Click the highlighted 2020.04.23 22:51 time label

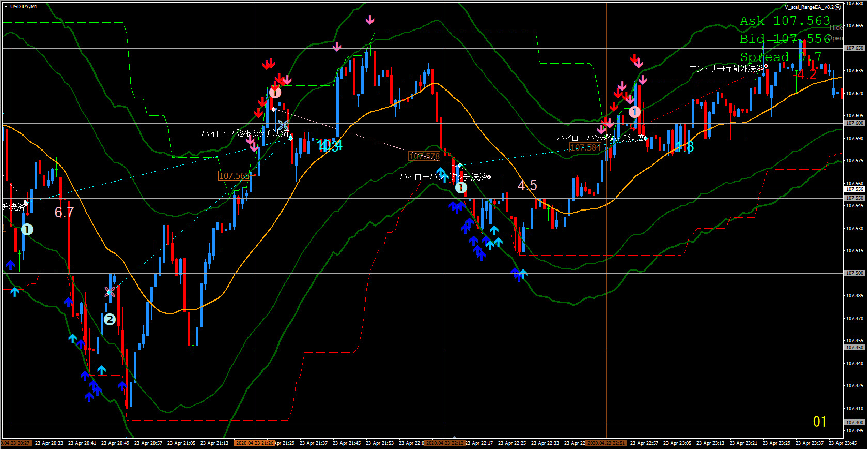click(x=606, y=443)
